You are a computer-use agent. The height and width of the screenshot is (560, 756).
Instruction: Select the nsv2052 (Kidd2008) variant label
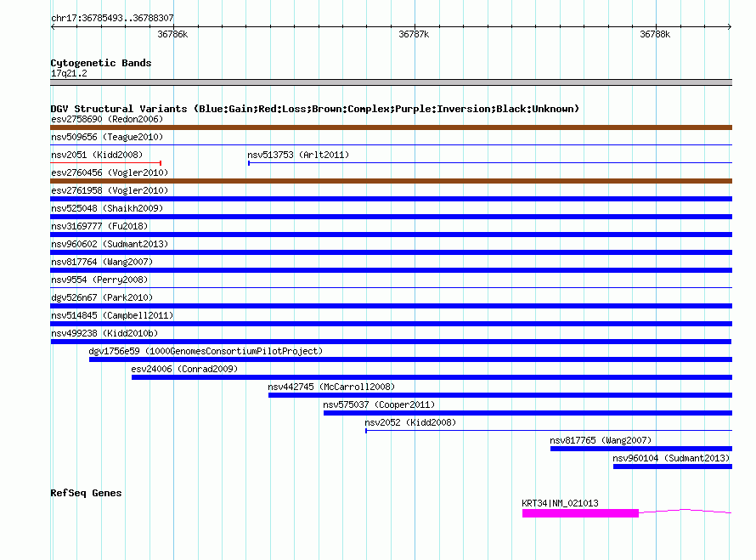409,422
